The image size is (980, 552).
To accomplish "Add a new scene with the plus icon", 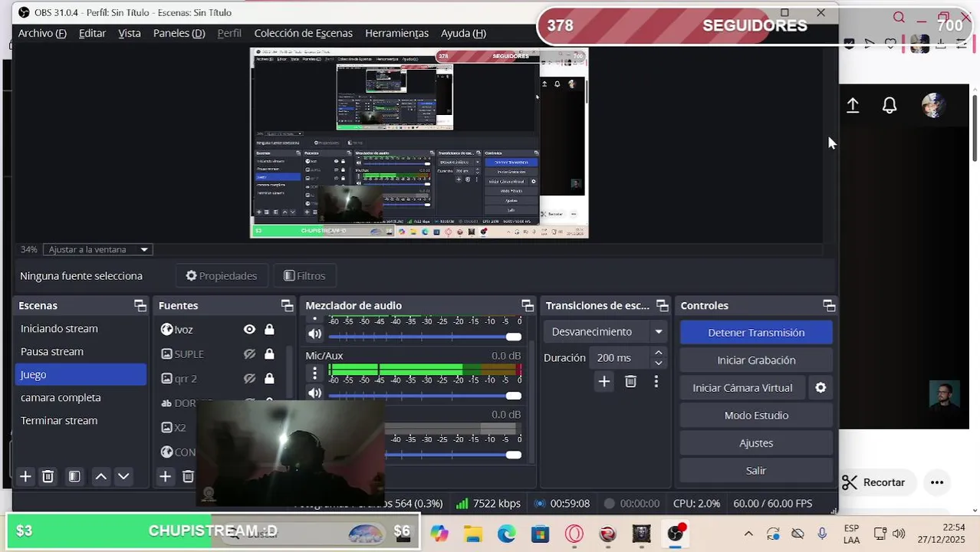I will 25,477.
